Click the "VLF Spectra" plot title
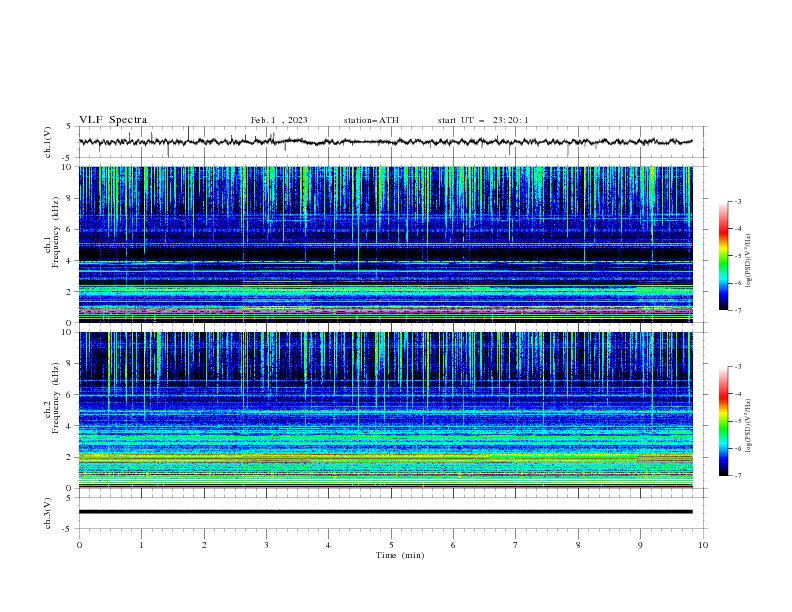The height and width of the screenshot is (612, 792). click(x=113, y=120)
